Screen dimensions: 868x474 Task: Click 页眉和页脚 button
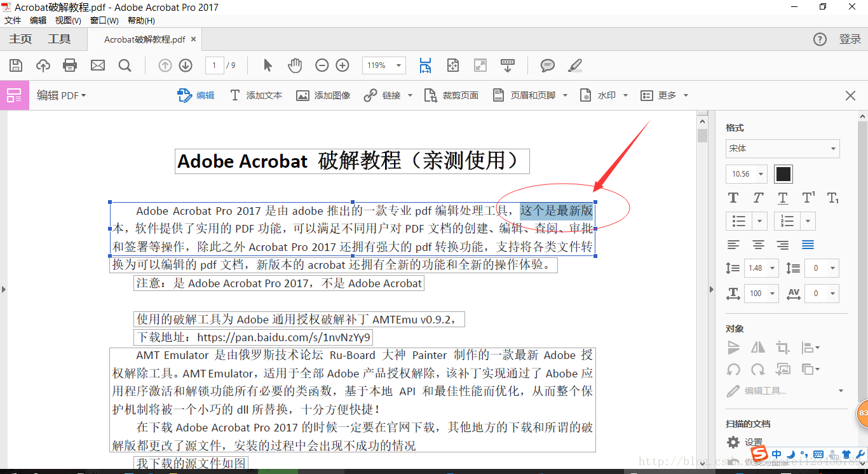530,95
